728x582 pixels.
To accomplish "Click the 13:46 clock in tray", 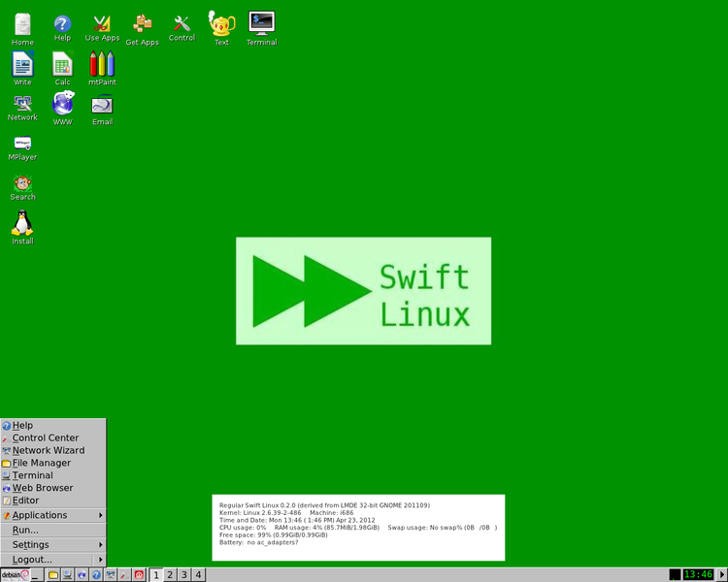I will 698,574.
